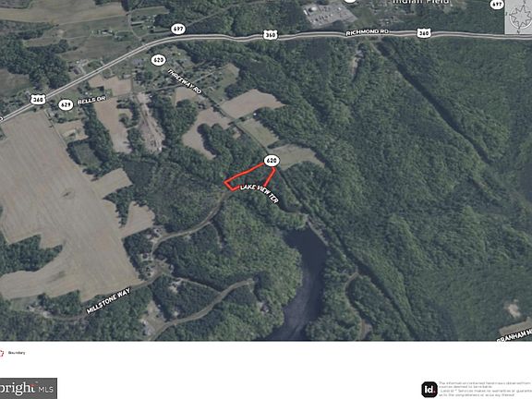Screen dimensions: 532x399
Task: Click the 629 route shield near Bells Dr
Action: (66, 104)
